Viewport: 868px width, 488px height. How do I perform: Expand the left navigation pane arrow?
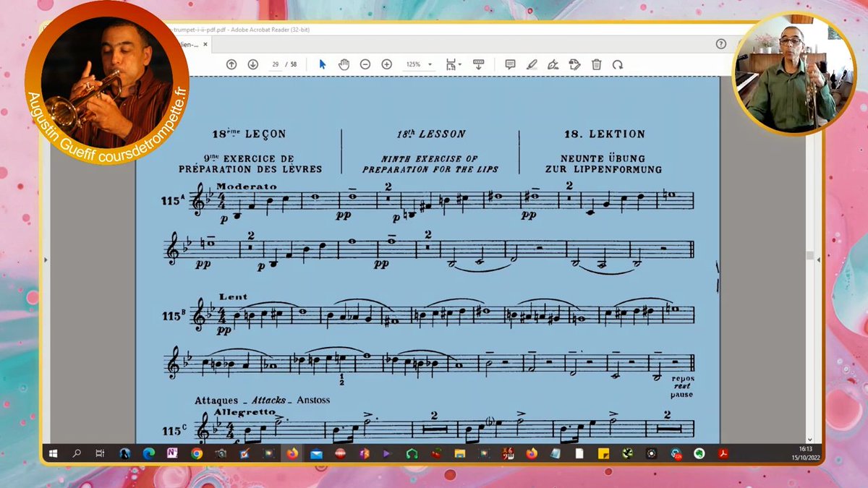coord(46,259)
